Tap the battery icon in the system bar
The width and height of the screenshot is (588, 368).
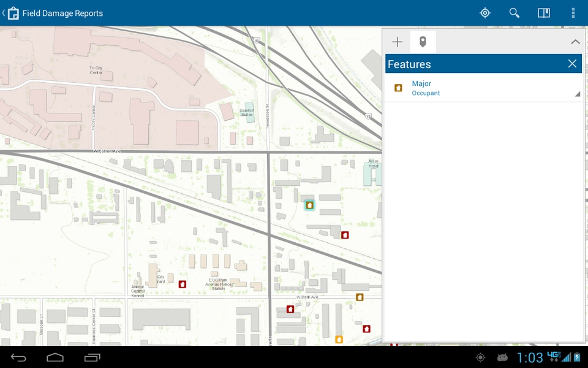pyautogui.click(x=577, y=357)
